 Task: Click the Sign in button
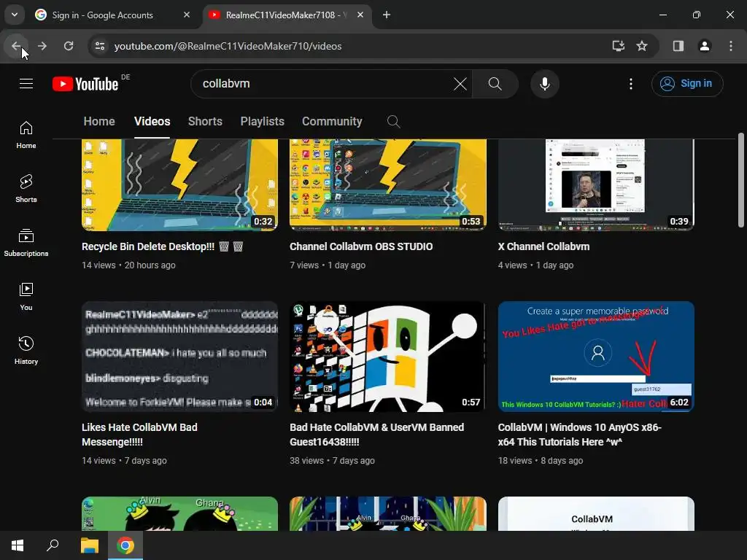click(x=687, y=84)
